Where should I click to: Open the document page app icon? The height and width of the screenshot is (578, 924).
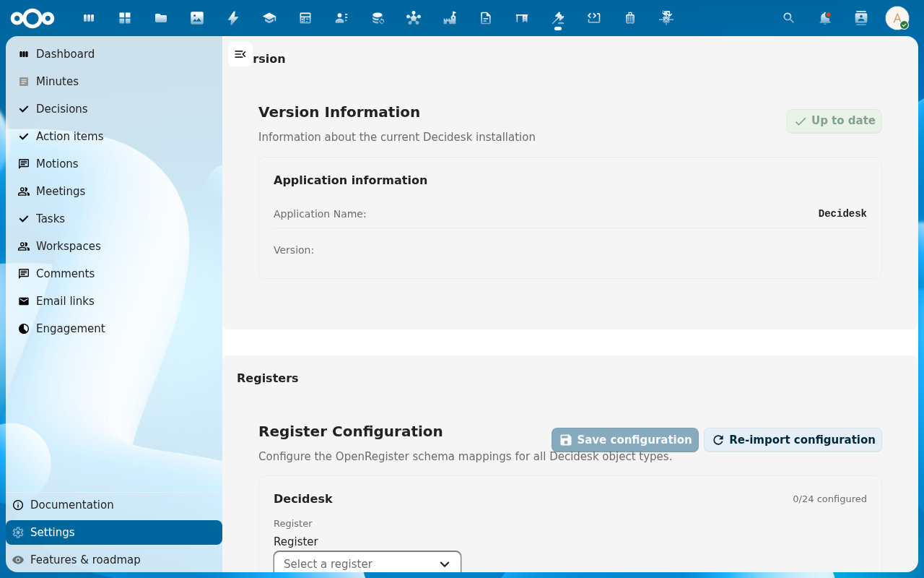pyautogui.click(x=486, y=18)
